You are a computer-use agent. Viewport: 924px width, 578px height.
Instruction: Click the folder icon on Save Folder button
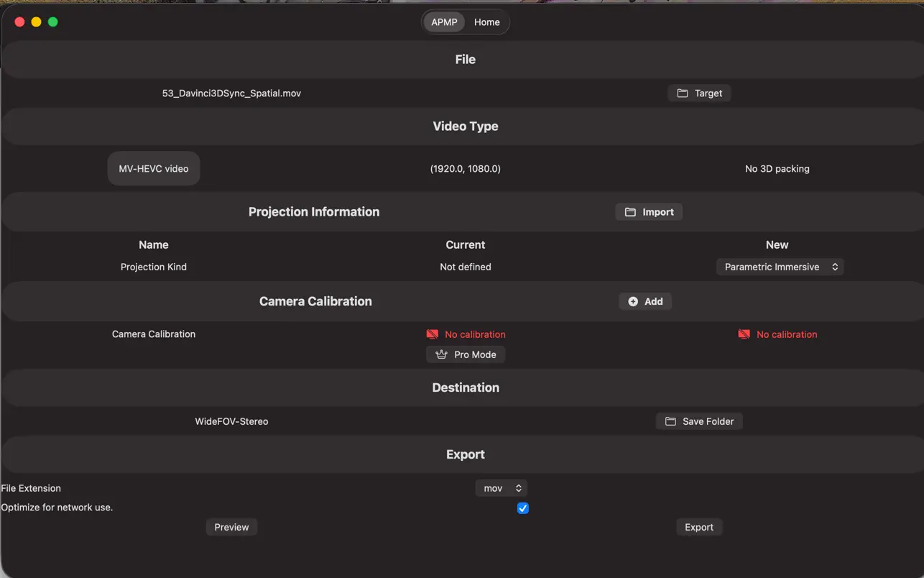click(x=670, y=421)
